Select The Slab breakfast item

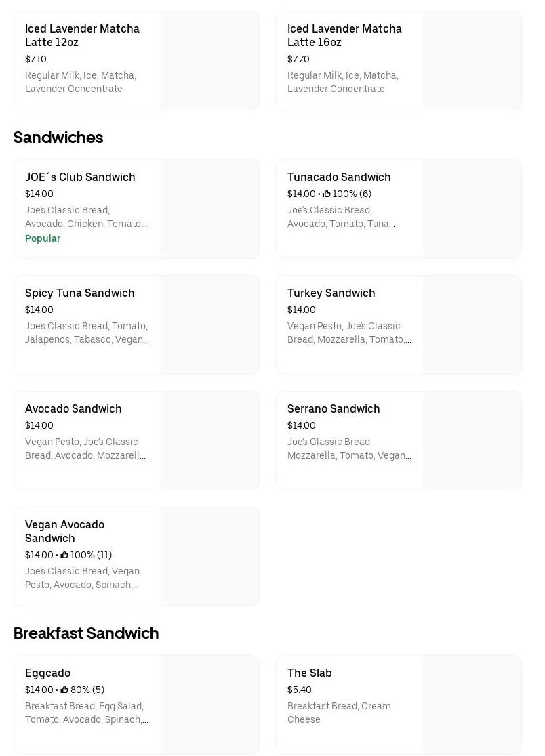pyautogui.click(x=310, y=673)
